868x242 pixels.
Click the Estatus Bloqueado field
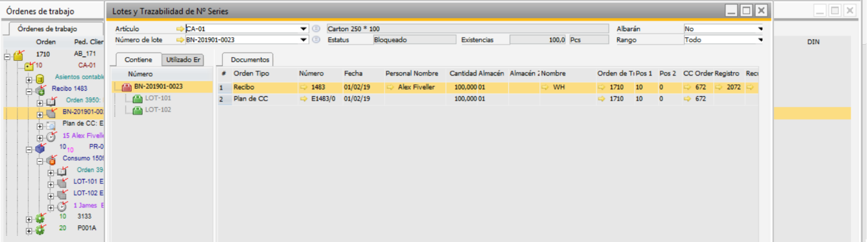pos(415,40)
